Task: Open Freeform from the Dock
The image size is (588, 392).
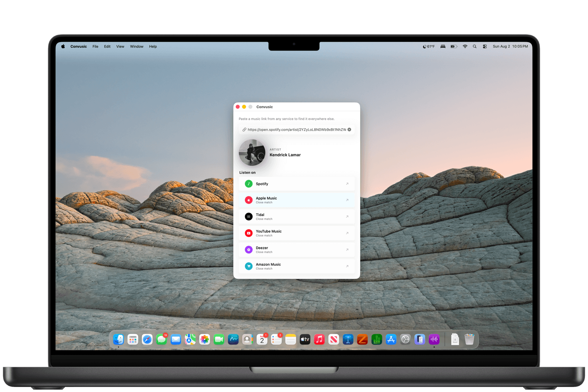Action: point(233,339)
